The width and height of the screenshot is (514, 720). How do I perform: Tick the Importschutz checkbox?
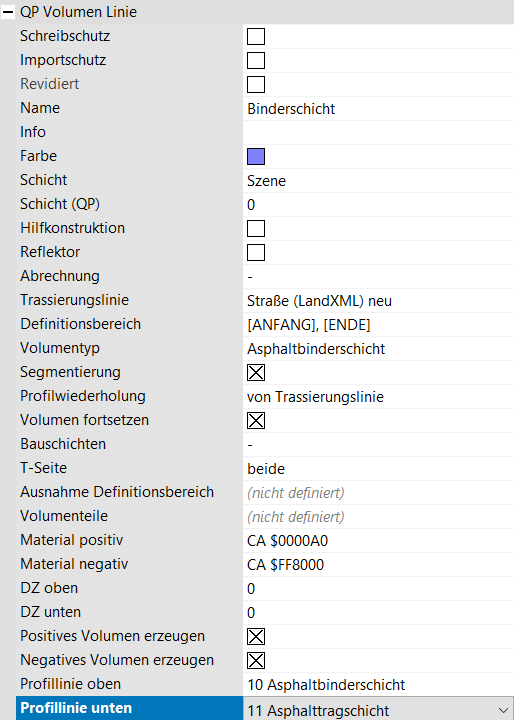click(x=256, y=60)
